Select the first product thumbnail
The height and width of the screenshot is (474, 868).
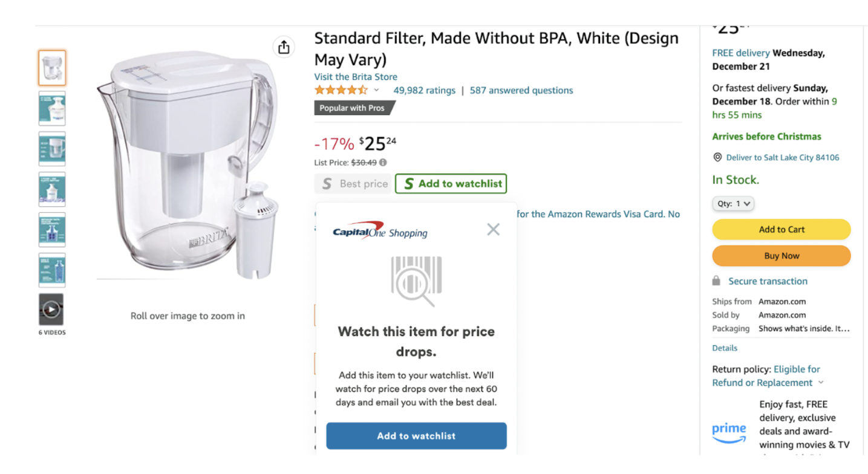[x=52, y=68]
